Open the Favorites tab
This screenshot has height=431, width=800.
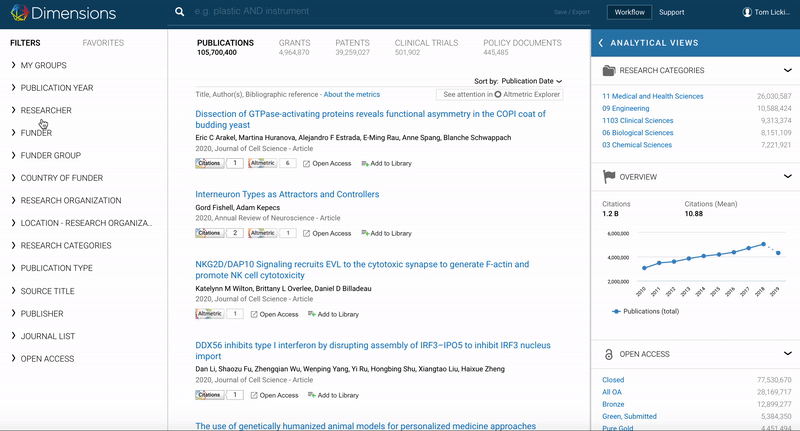point(103,43)
